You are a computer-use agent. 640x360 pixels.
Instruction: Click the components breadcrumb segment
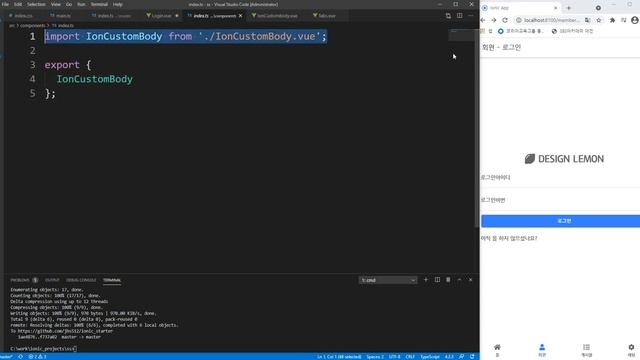[33, 25]
